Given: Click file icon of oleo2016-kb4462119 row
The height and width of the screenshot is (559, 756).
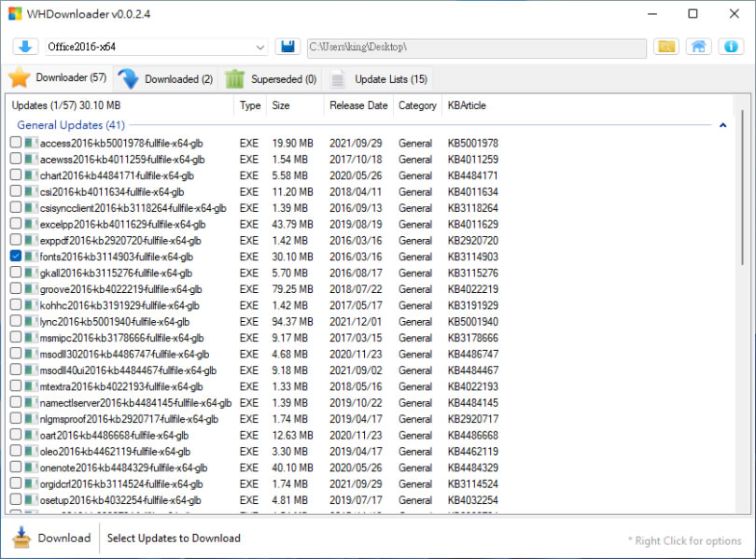Looking at the screenshot, I should pos(32,451).
